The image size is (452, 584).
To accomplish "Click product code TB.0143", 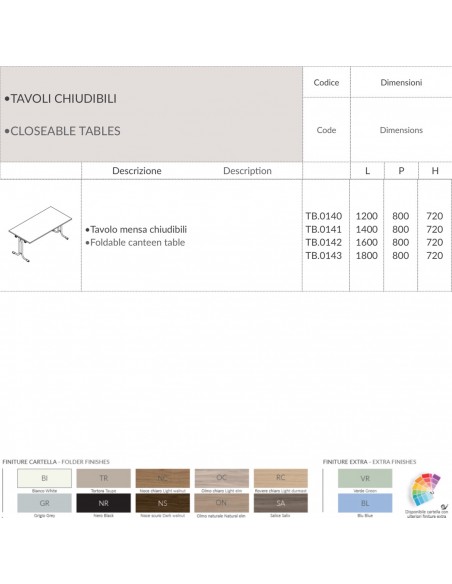I will coord(324,256).
